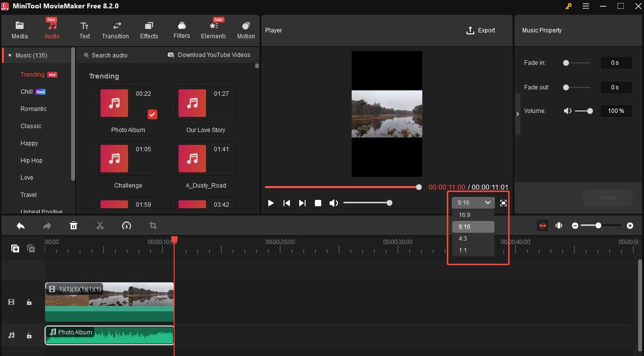The height and width of the screenshot is (356, 644).
Task: Click the Export button
Action: point(481,30)
